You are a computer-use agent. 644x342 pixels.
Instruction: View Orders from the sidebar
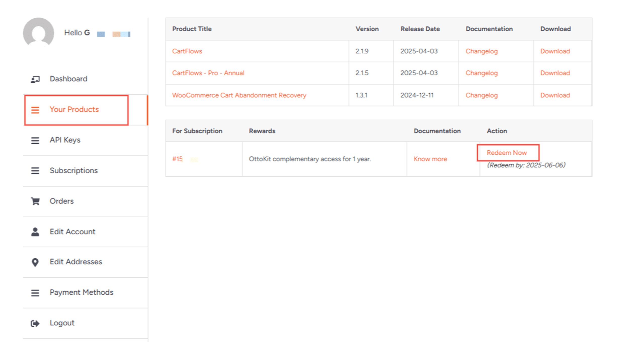click(x=62, y=201)
